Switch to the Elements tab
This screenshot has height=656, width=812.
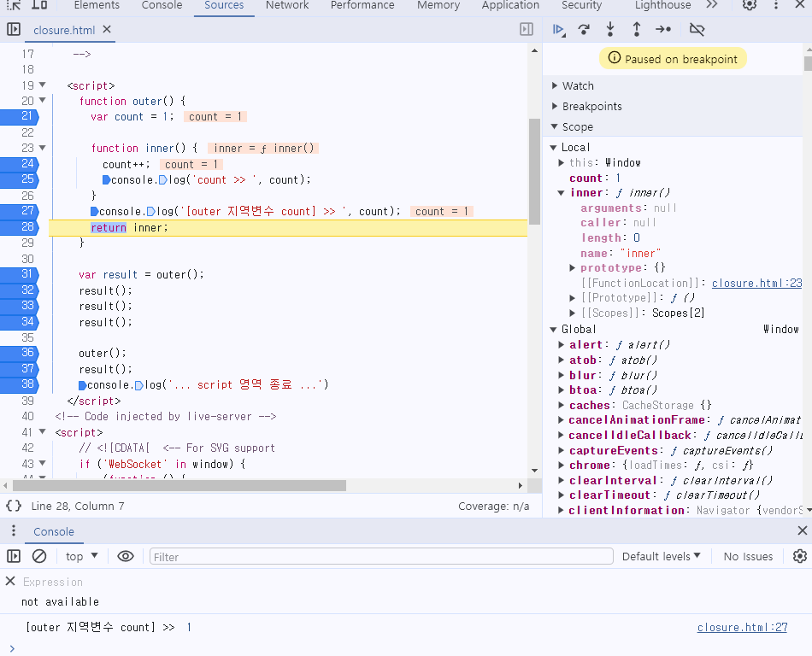[97, 5]
